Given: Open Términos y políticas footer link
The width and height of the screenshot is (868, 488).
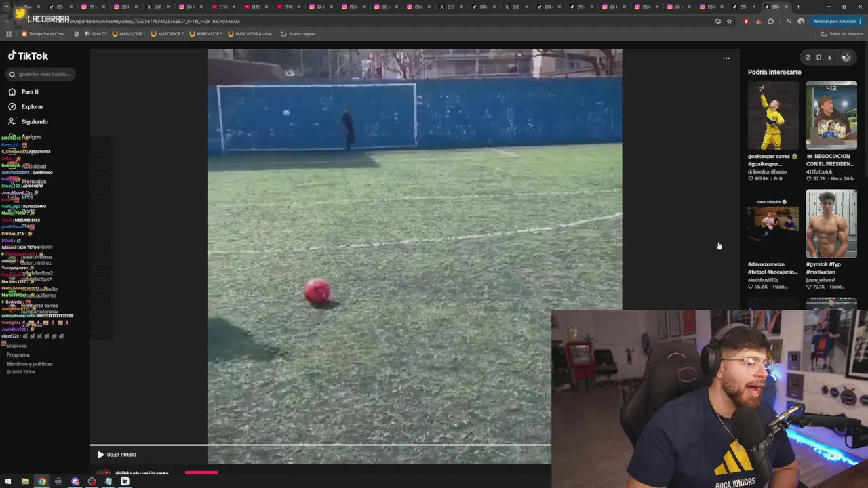Looking at the screenshot, I should [29, 364].
